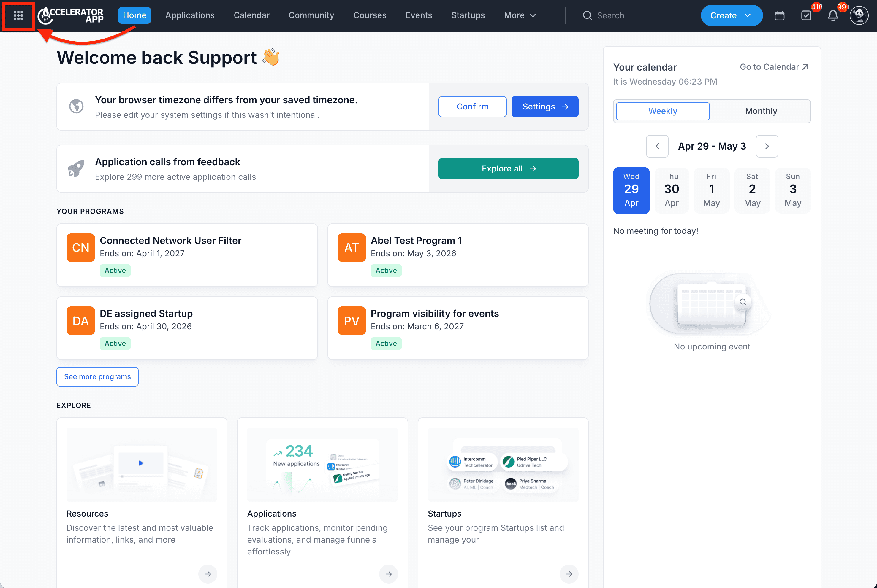877x588 pixels.
Task: Click the Startups card thumbnail image
Action: [x=503, y=464]
